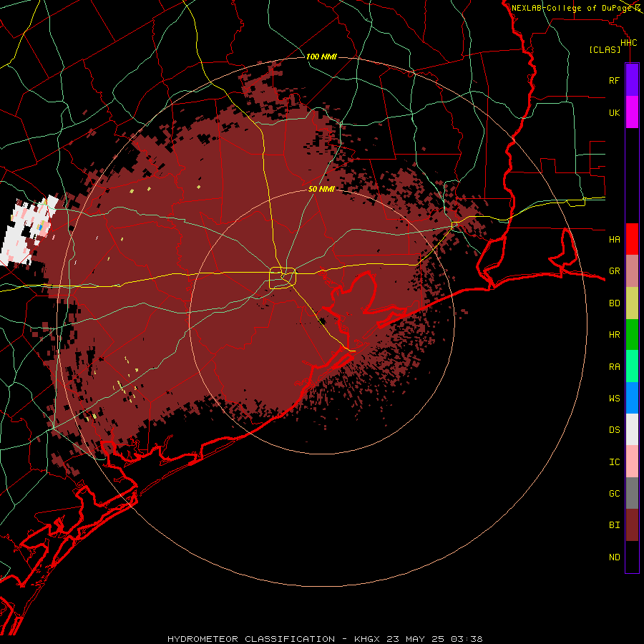The height and width of the screenshot is (644, 644).
Task: Click the WS legend label
Action: pos(614,399)
